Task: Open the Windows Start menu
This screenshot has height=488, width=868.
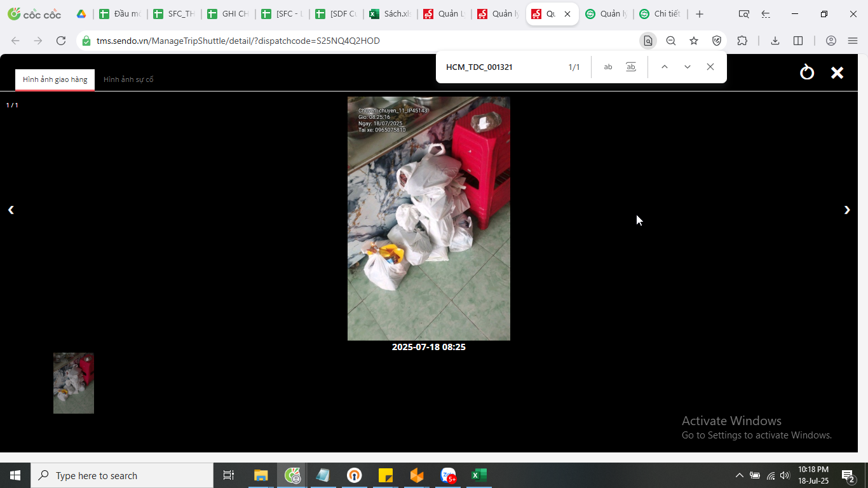Action: [15, 475]
